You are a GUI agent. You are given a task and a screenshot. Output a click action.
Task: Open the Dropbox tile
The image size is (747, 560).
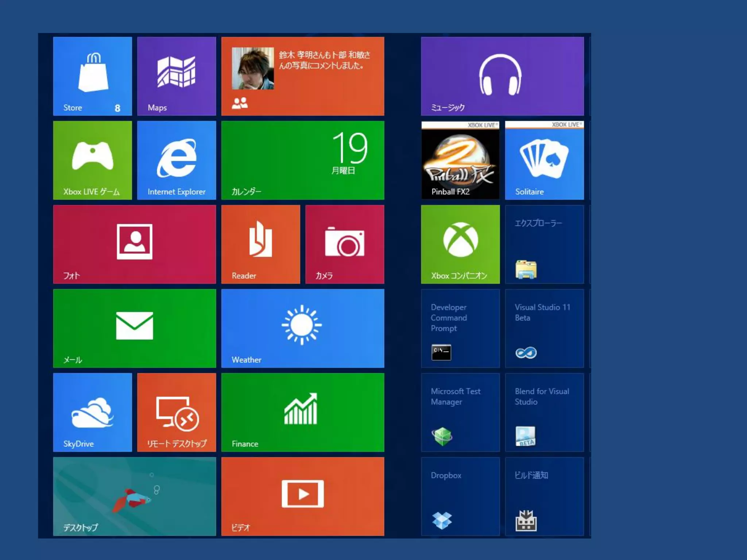pos(460,496)
